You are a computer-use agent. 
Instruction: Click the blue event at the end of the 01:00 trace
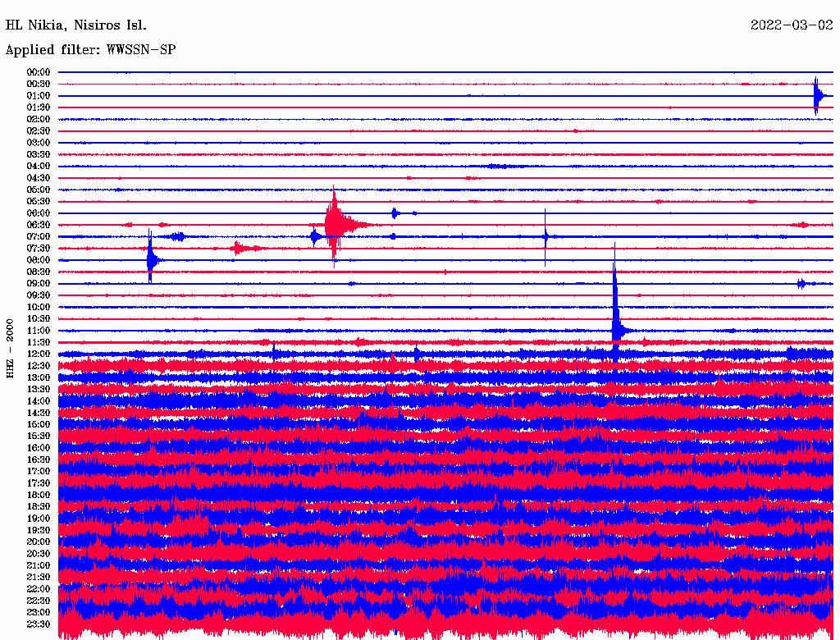tap(816, 96)
